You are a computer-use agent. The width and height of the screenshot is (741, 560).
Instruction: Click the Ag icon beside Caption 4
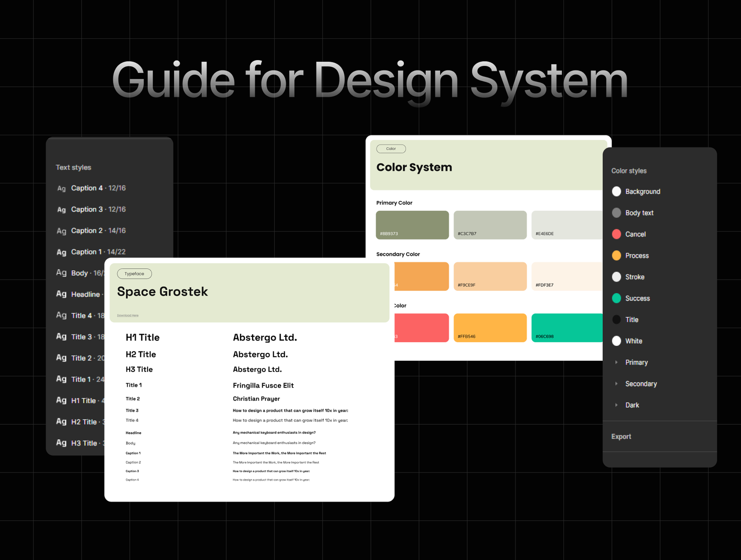[x=61, y=189]
